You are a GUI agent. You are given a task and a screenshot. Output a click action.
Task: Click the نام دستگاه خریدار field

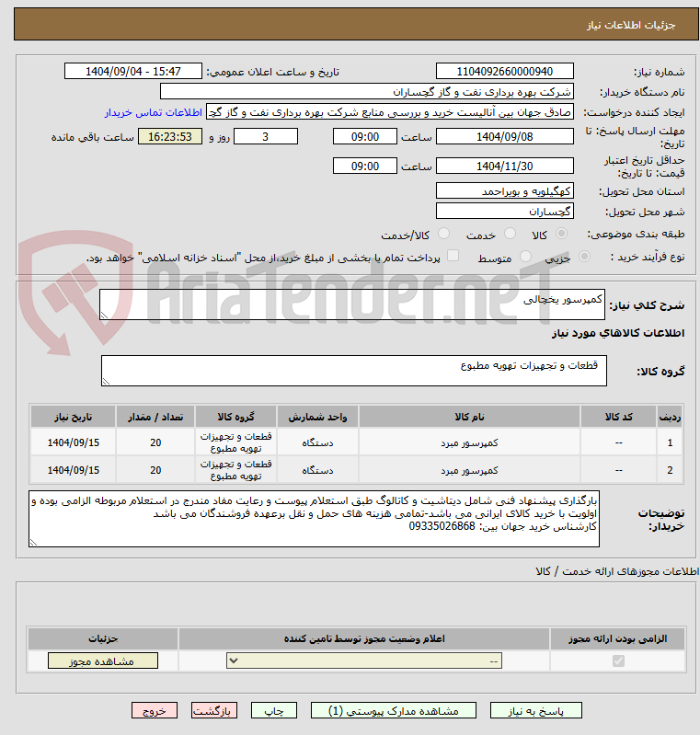click(x=367, y=91)
